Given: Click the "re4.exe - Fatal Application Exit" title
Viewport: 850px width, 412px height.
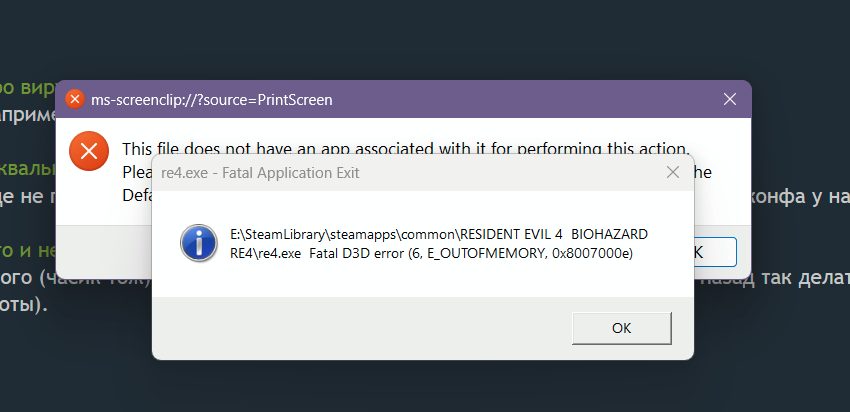Looking at the screenshot, I should click(x=259, y=173).
